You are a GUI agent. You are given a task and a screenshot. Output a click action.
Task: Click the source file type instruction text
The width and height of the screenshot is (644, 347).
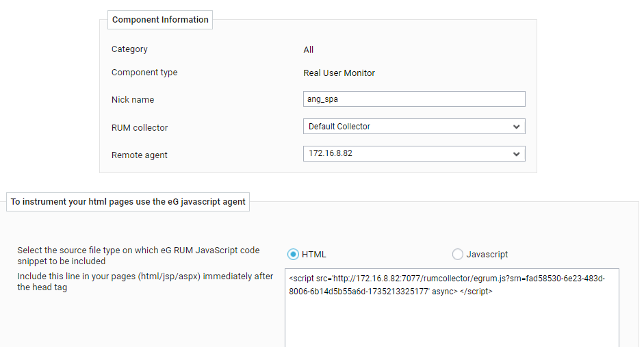(x=138, y=256)
